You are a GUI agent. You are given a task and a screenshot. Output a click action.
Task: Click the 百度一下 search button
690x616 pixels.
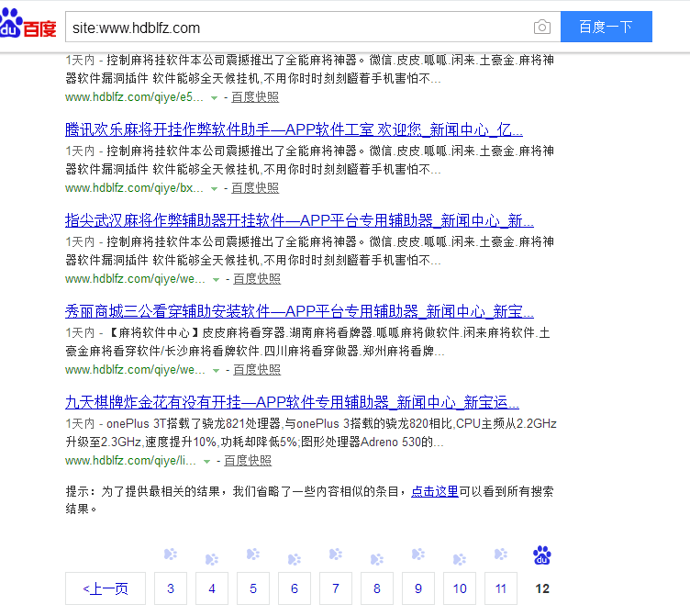(606, 27)
